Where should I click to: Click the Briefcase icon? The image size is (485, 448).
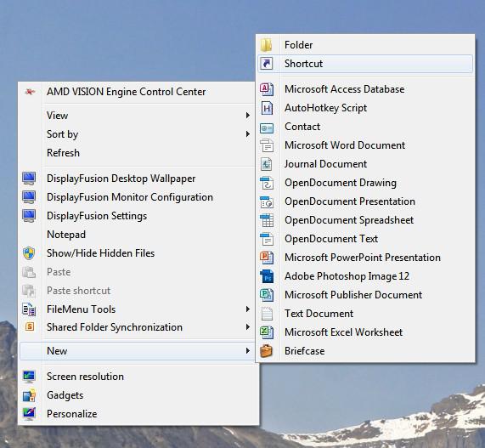point(267,351)
